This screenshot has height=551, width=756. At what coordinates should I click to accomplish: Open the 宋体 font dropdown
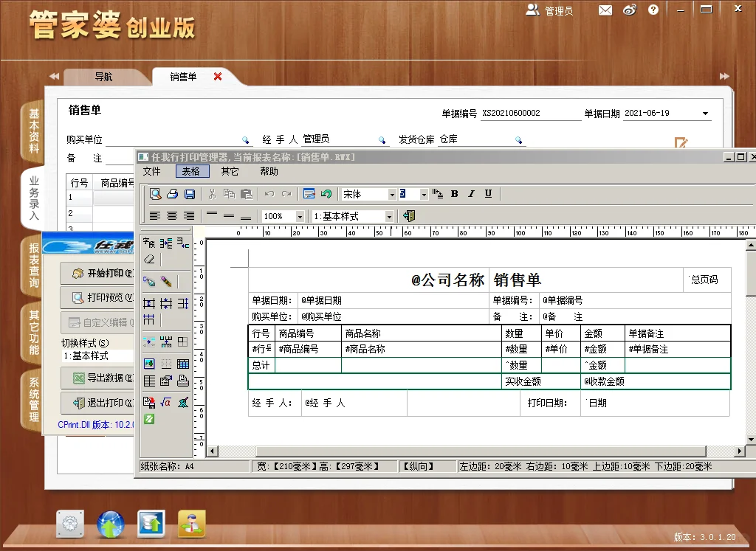click(392, 194)
